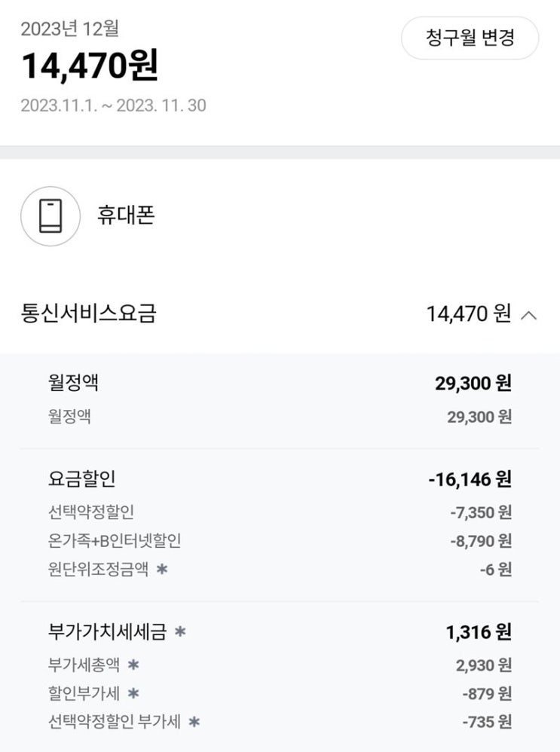Tap the 14,470 원 service fee amount
The image size is (560, 752).
click(x=468, y=313)
